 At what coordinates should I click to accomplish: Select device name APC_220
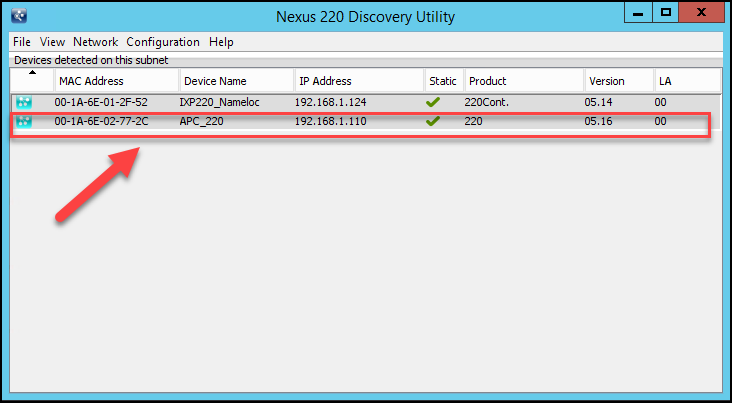coord(201,122)
